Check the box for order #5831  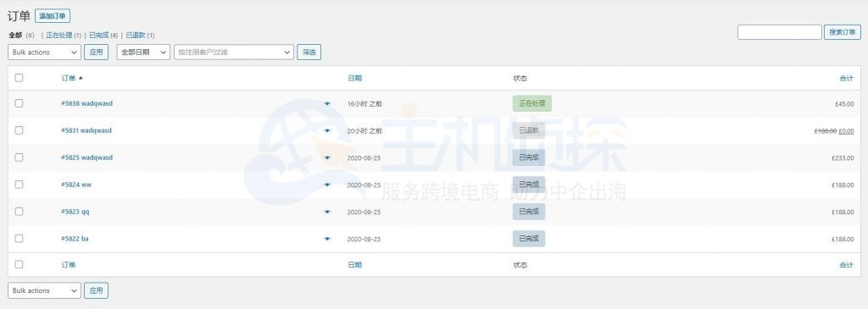point(19,130)
